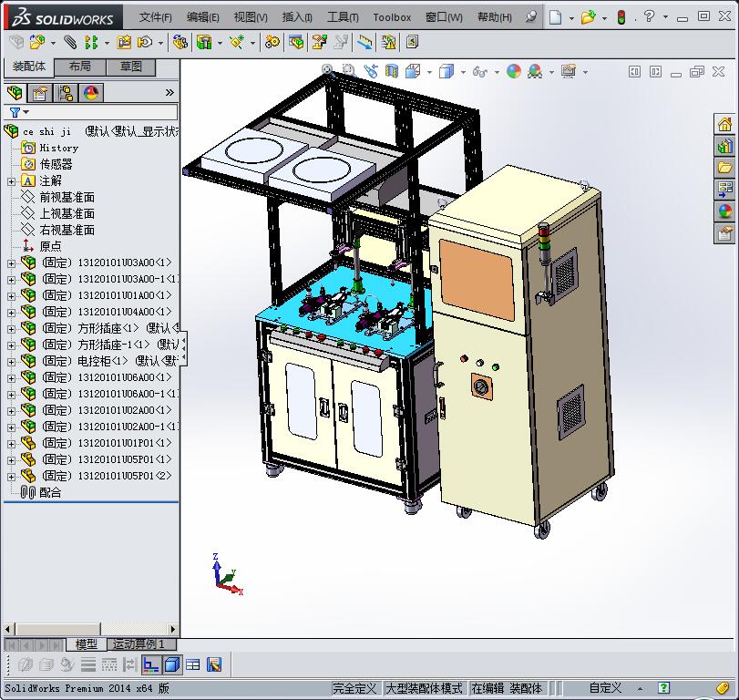Click the Move Component icon
739x700 pixels.
tap(145, 43)
